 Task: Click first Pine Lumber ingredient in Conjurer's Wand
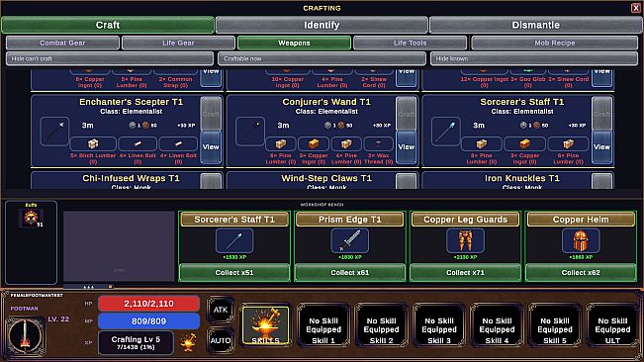[x=281, y=144]
